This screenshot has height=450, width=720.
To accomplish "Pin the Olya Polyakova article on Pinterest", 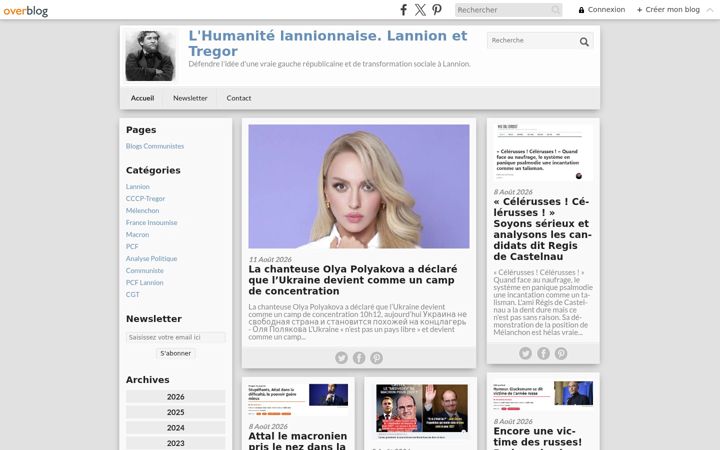I will tap(377, 357).
